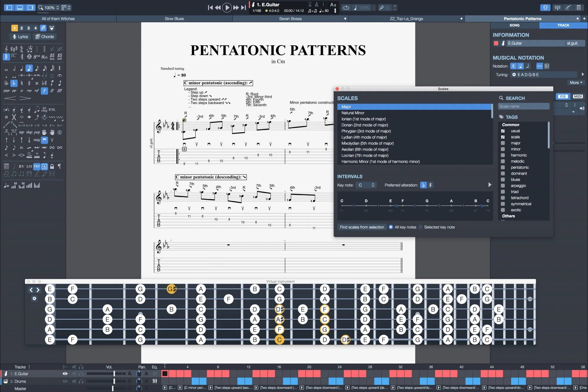Uncheck the usual tag checkbox
Screen dimensions: 588x392
(503, 131)
